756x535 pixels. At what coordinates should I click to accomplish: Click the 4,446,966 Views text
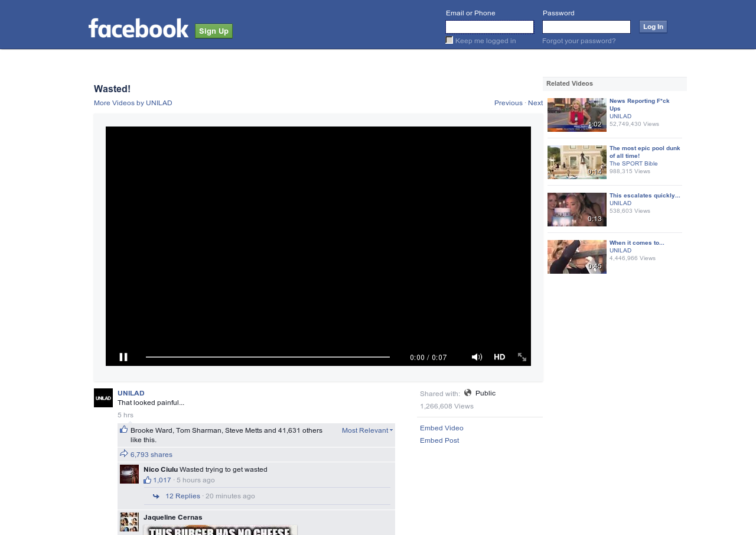pos(633,258)
